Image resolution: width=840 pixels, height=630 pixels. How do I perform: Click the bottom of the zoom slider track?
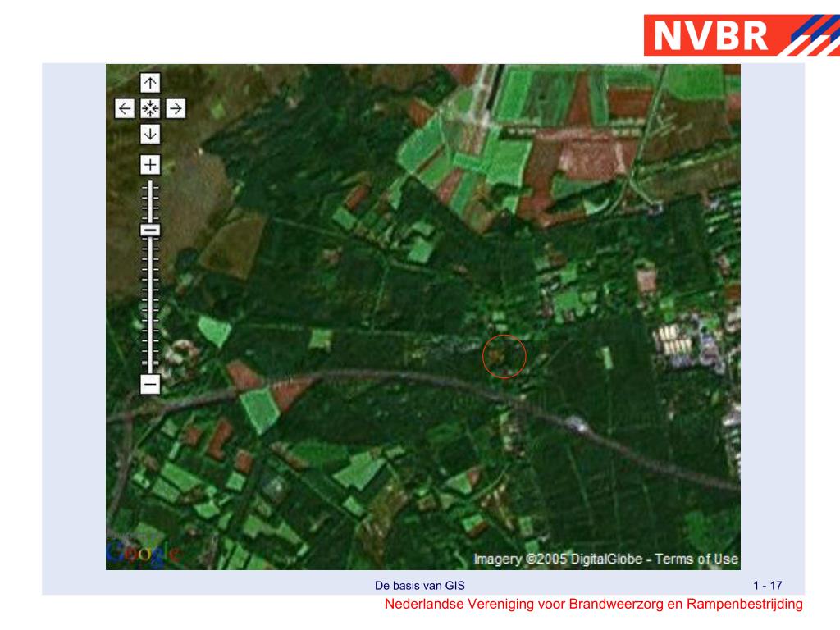coord(150,370)
